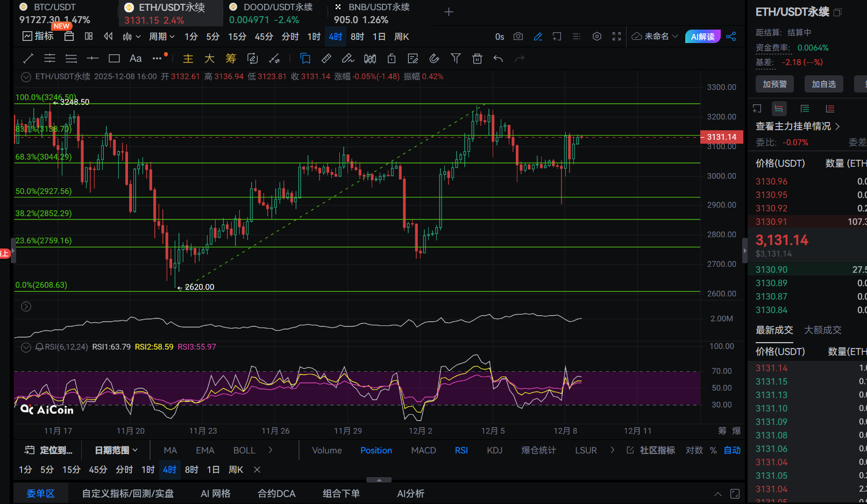867x504 pixels.
Task: Select the Aa text annotation tool
Action: pos(136,59)
